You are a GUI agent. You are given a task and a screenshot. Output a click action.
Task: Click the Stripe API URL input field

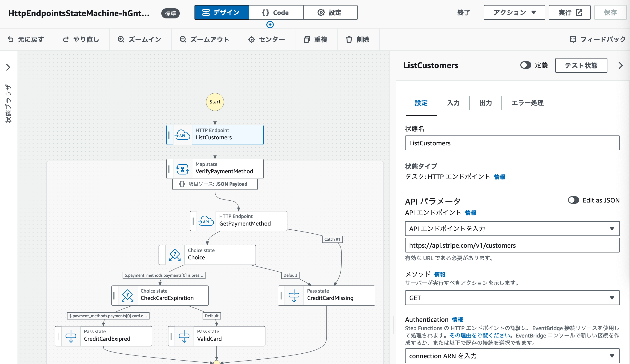click(512, 246)
